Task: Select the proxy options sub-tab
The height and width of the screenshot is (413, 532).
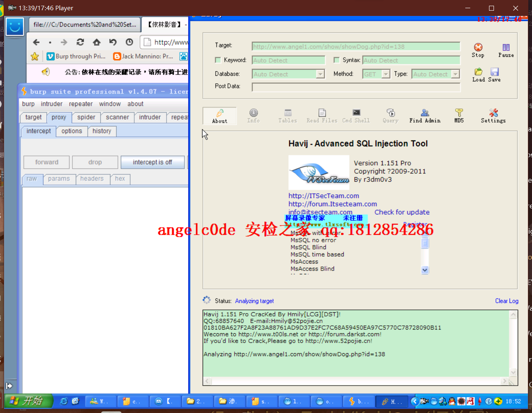Action: 72,131
